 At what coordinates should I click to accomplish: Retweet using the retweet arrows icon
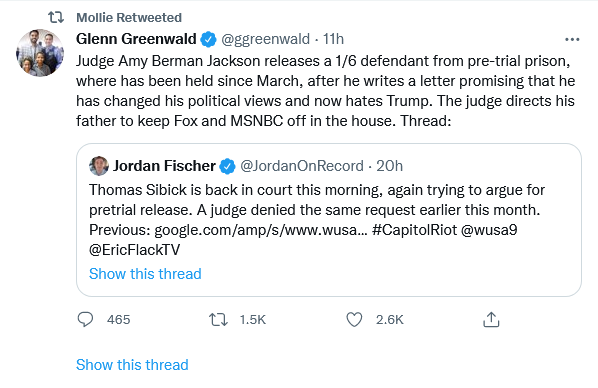click(218, 319)
